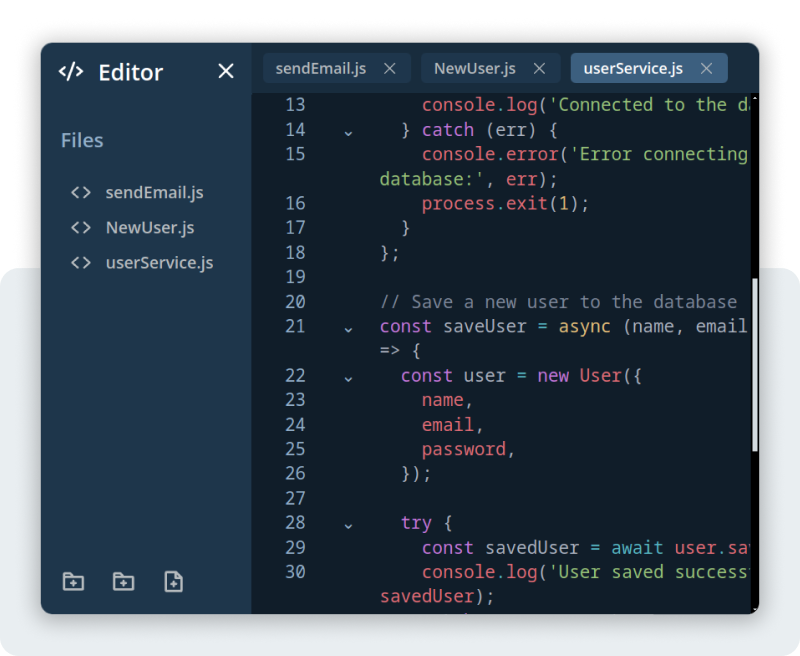Screen dimensions: 800x656
Task: Click the code icon beside NewUser.js
Action: point(80,227)
